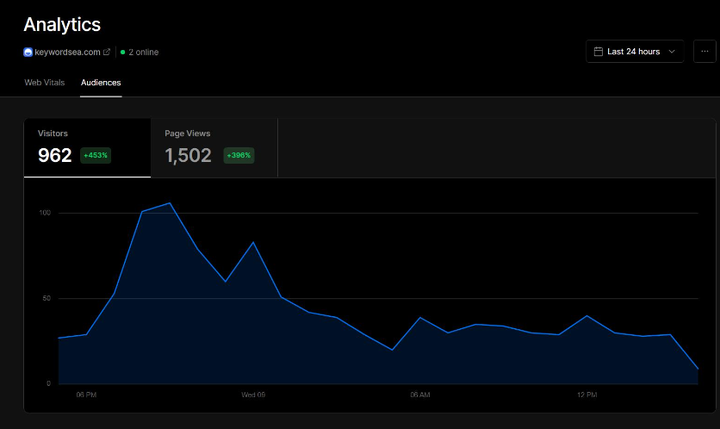Screen dimensions: 720x429
Task: Show the Page Views metric card
Action: [x=214, y=147]
